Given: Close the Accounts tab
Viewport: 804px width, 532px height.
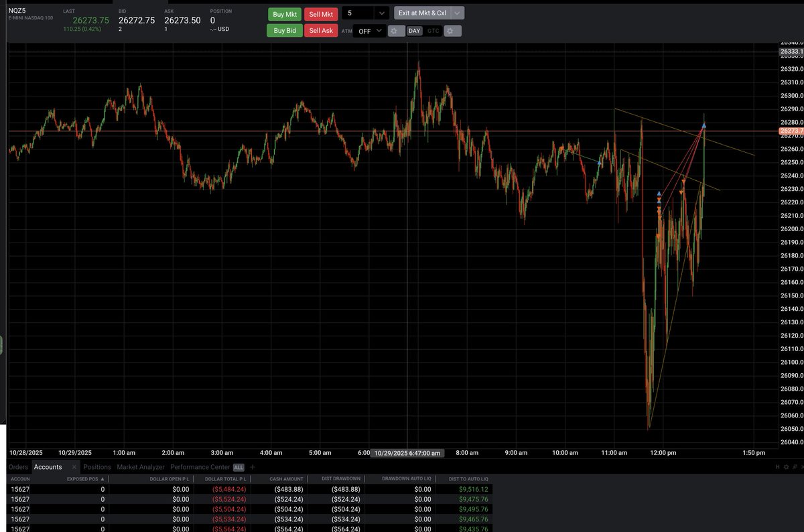Looking at the screenshot, I should pyautogui.click(x=74, y=467).
